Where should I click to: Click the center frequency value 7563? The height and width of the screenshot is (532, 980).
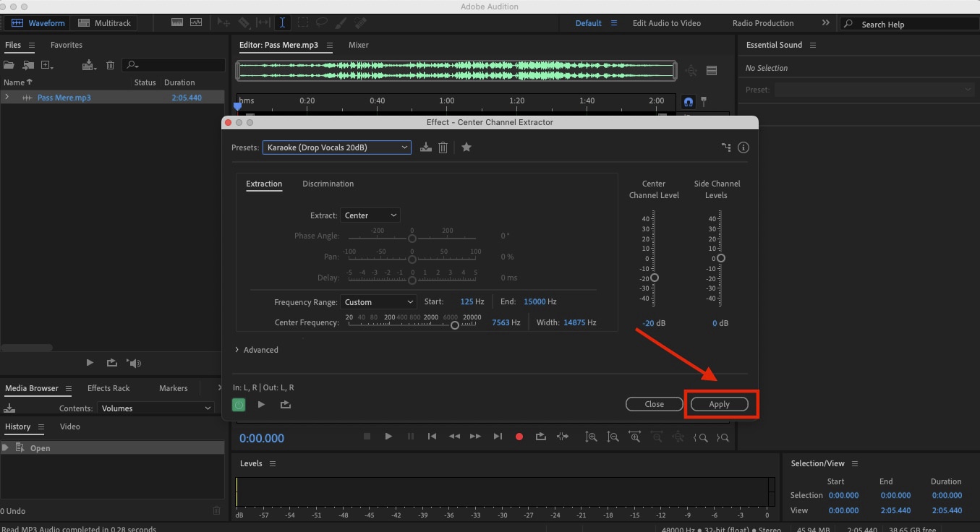500,322
